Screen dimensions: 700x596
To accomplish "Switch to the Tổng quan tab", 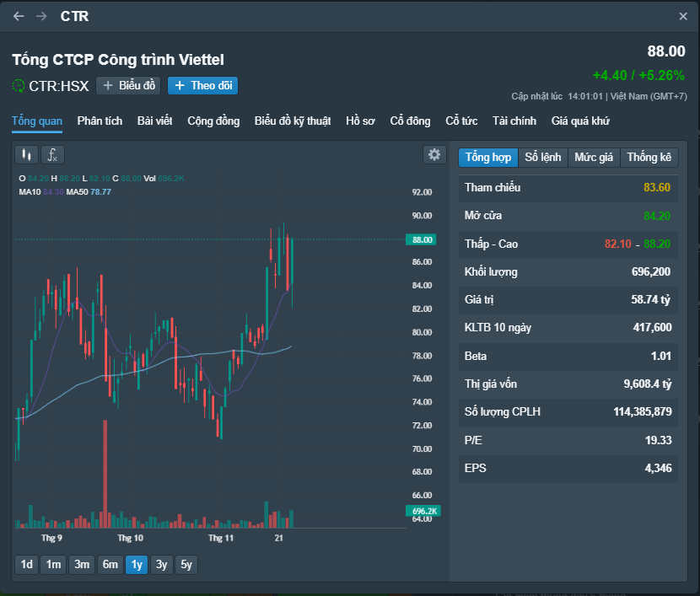I will pyautogui.click(x=37, y=121).
